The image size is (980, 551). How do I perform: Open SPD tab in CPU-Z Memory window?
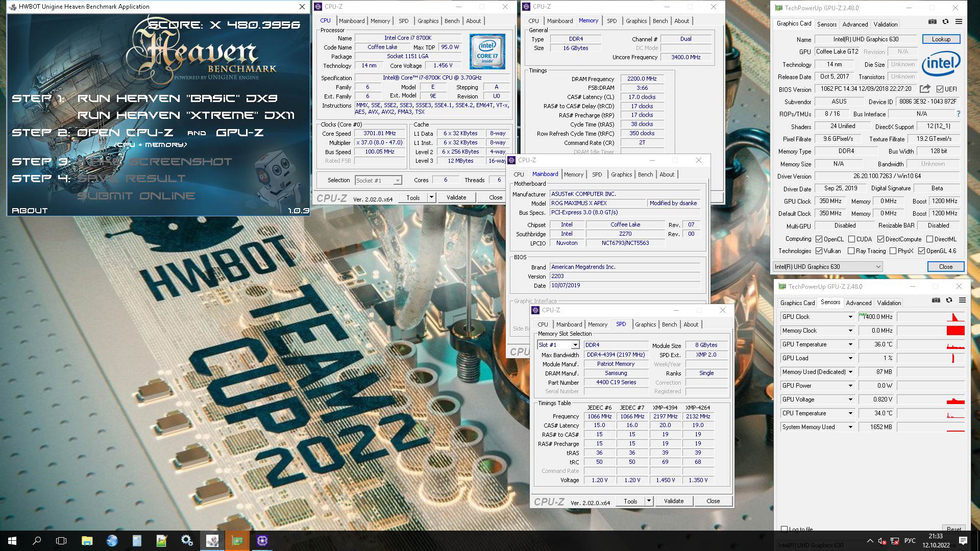611,21
